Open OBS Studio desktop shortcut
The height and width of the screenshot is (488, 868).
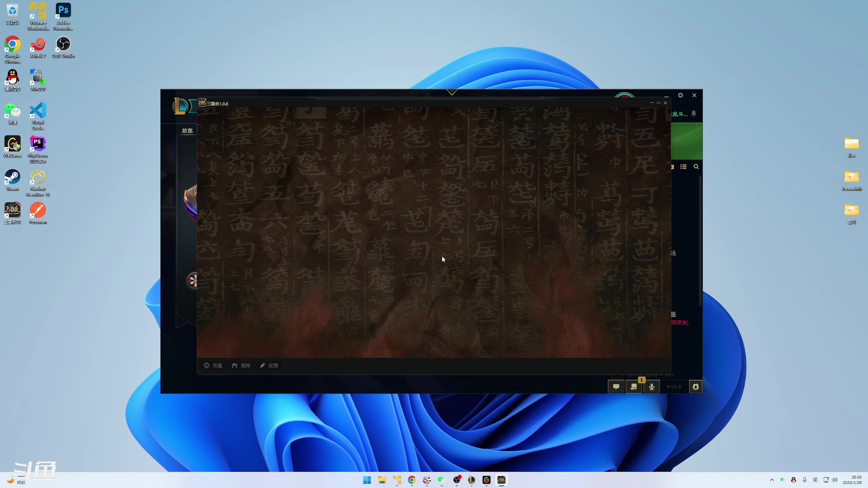63,47
